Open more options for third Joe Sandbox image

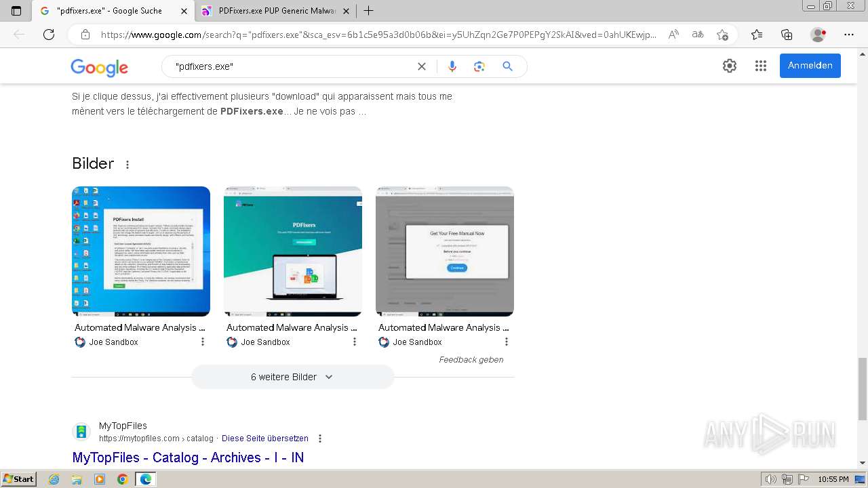coord(506,342)
